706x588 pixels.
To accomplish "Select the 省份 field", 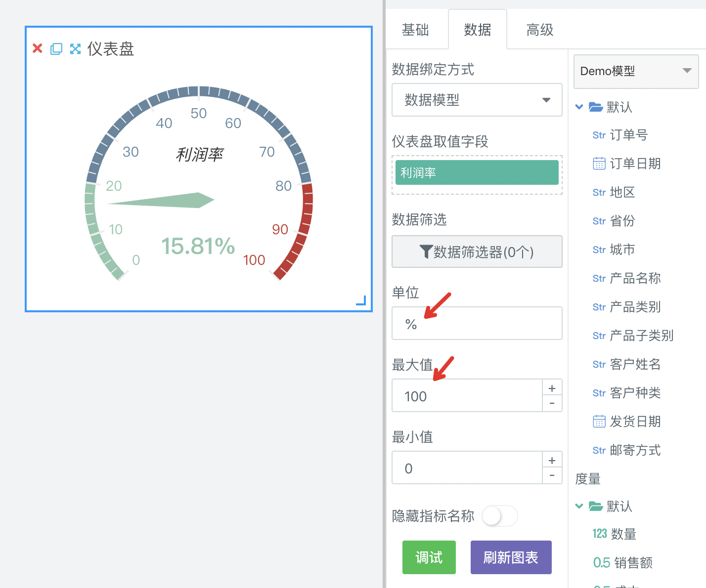I will pyautogui.click(x=622, y=221).
